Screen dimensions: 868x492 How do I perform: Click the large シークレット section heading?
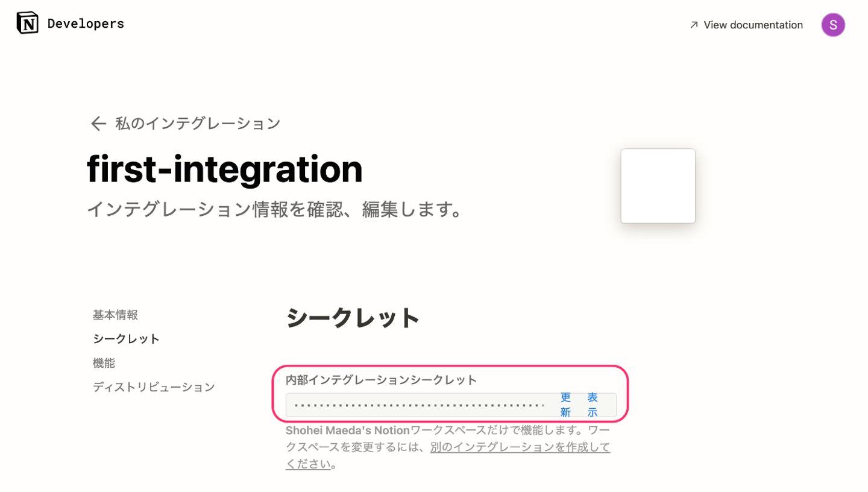pyautogui.click(x=353, y=318)
